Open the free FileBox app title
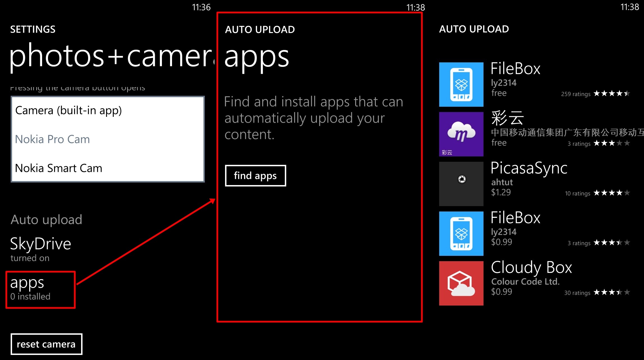Viewport: 644px width, 360px height. [515, 69]
